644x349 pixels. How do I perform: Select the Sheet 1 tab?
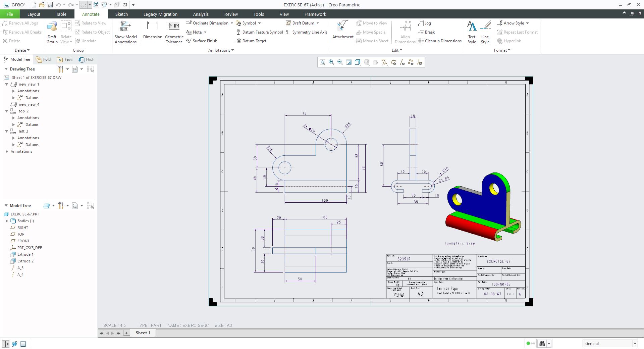(143, 333)
